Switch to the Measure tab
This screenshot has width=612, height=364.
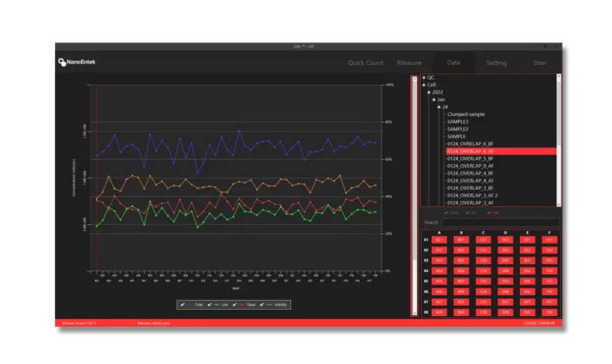point(409,63)
